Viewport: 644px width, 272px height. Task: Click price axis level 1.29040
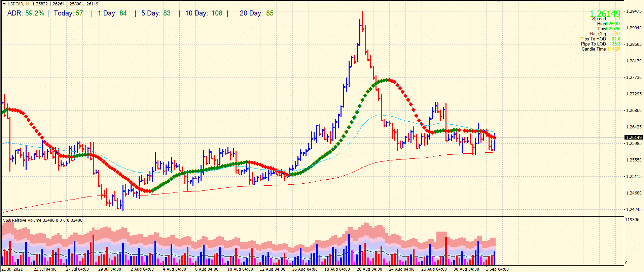tap(634, 28)
